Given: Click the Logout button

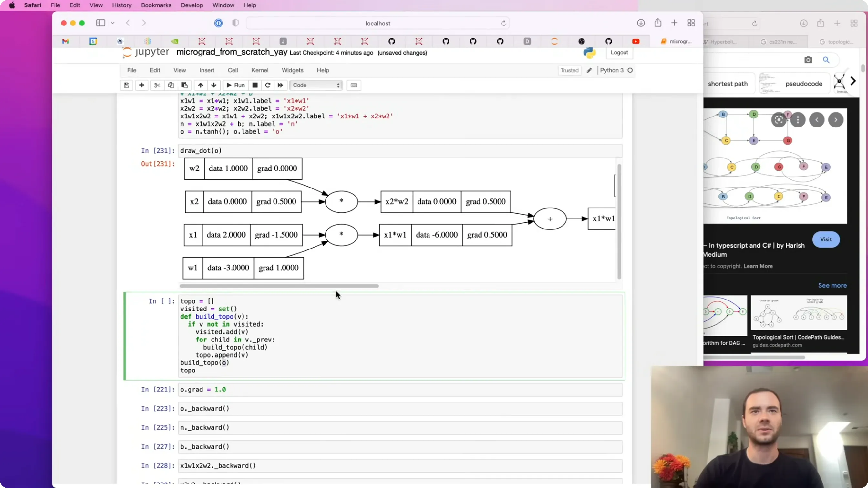Looking at the screenshot, I should 619,53.
